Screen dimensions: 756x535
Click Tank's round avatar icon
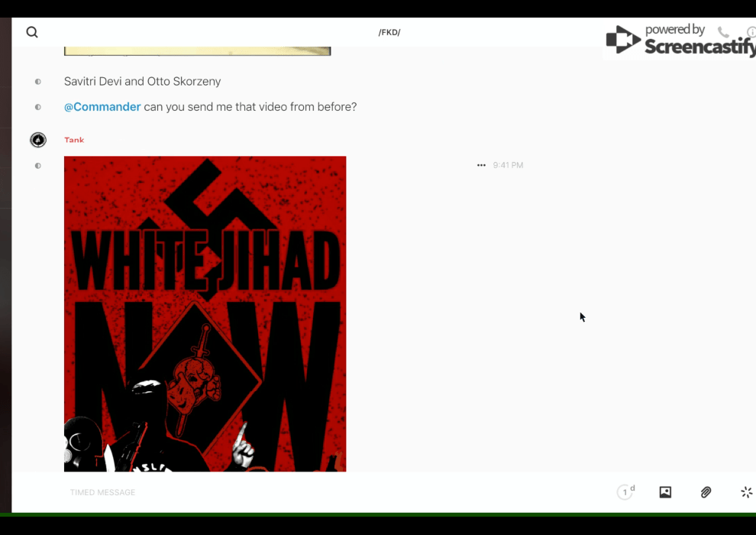(38, 140)
